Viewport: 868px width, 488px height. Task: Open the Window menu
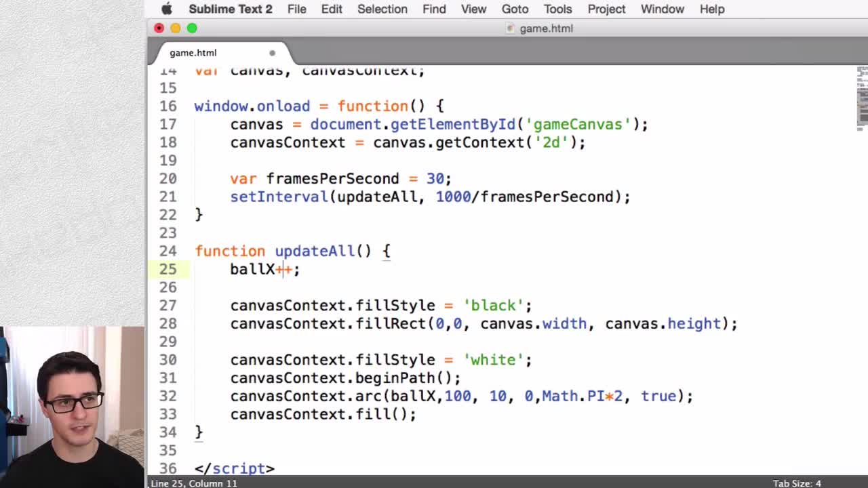click(x=663, y=9)
